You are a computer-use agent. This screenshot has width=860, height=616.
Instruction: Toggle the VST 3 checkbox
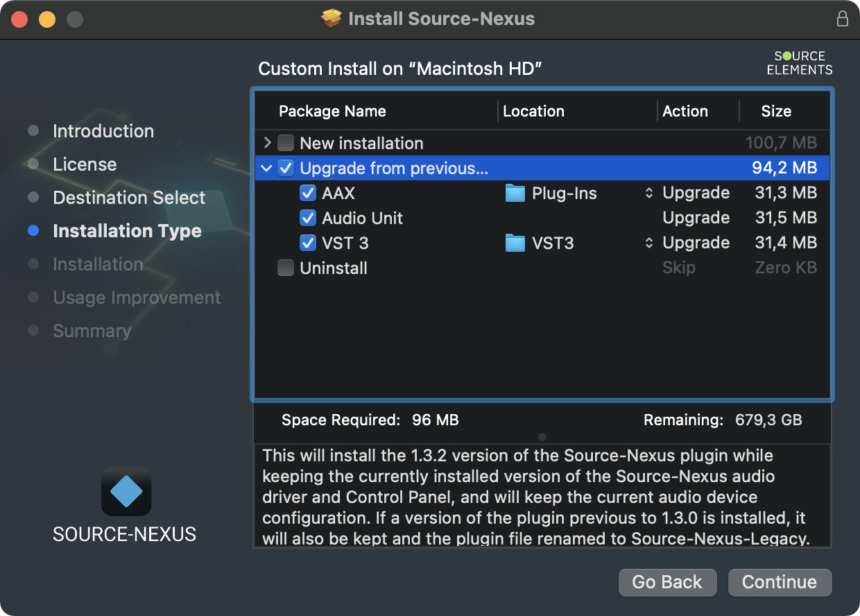(x=308, y=243)
